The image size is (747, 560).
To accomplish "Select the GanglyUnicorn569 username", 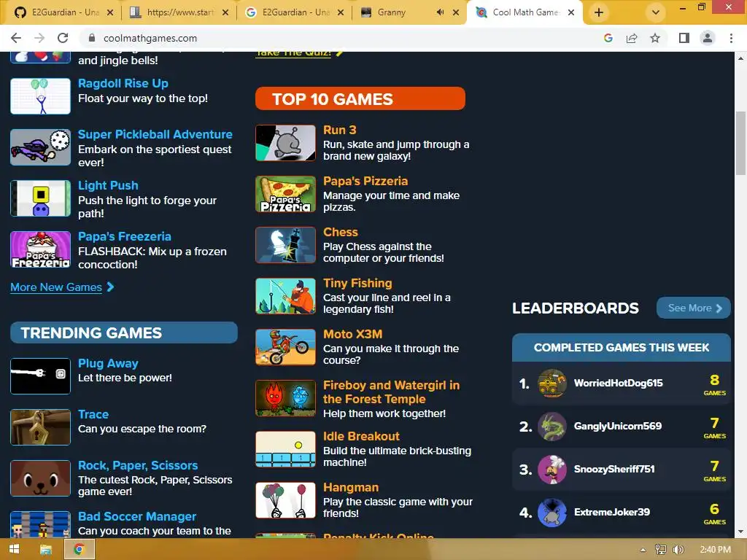I will [618, 426].
